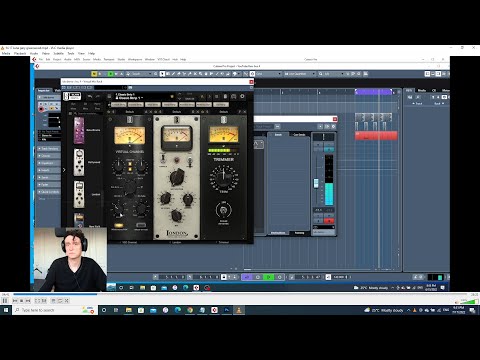Expand the Equalizers section in Inspector
This screenshot has height=360, width=480.
49,163
